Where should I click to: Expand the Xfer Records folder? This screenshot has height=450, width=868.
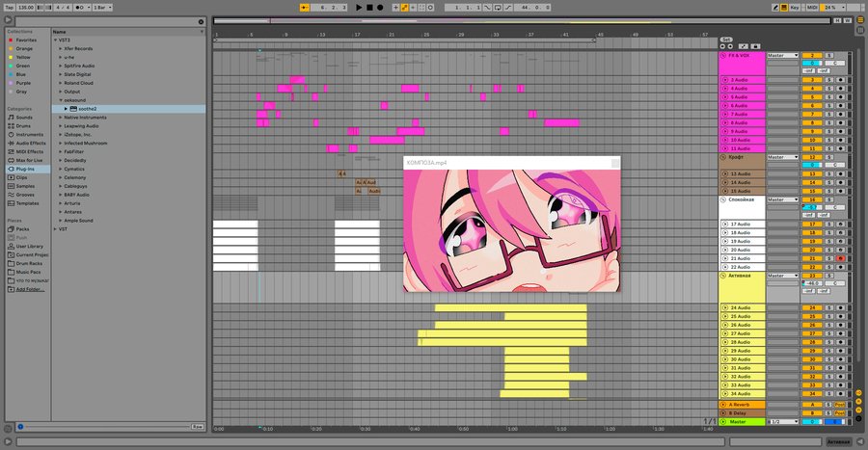(61, 48)
